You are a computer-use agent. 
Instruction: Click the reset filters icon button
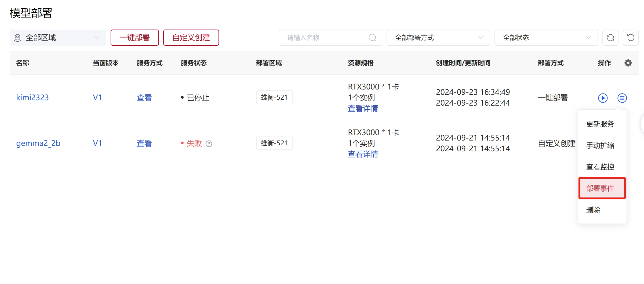pos(631,38)
